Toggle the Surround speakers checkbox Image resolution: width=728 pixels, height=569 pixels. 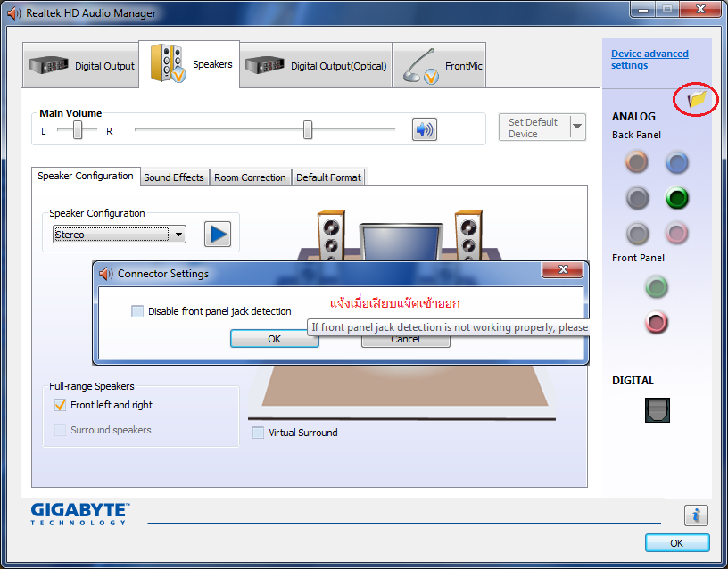[x=60, y=430]
